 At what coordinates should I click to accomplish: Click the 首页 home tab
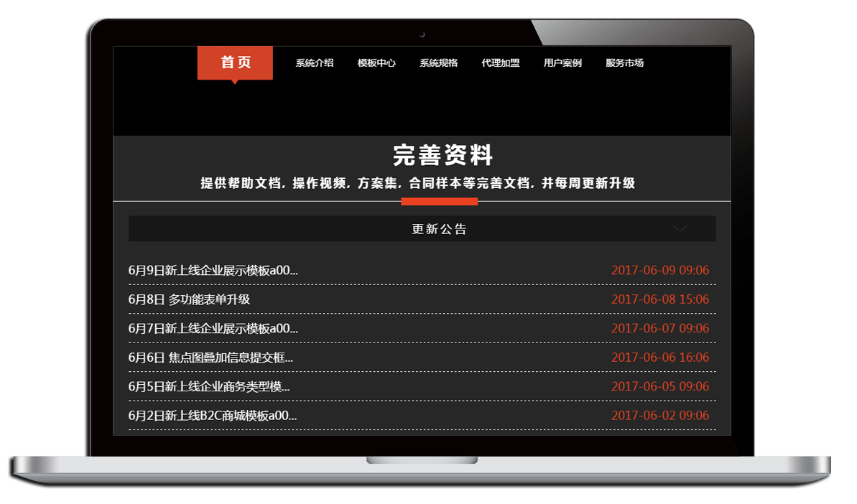[235, 62]
